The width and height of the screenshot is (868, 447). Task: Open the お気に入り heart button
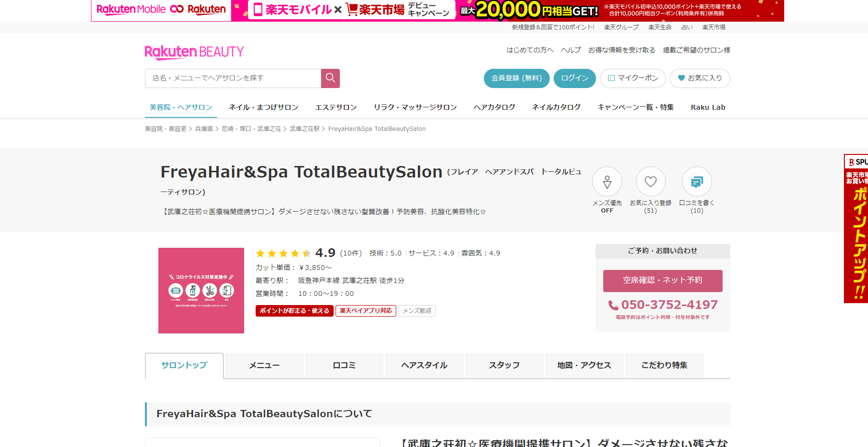tap(700, 78)
